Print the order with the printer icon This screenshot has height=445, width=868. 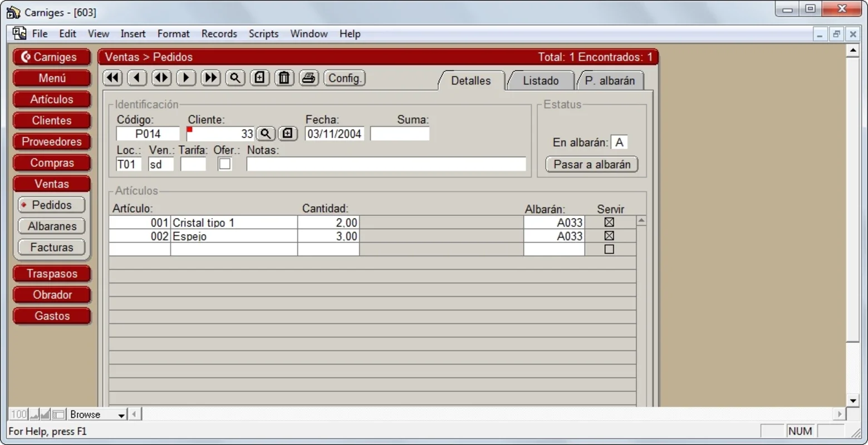pos(308,78)
